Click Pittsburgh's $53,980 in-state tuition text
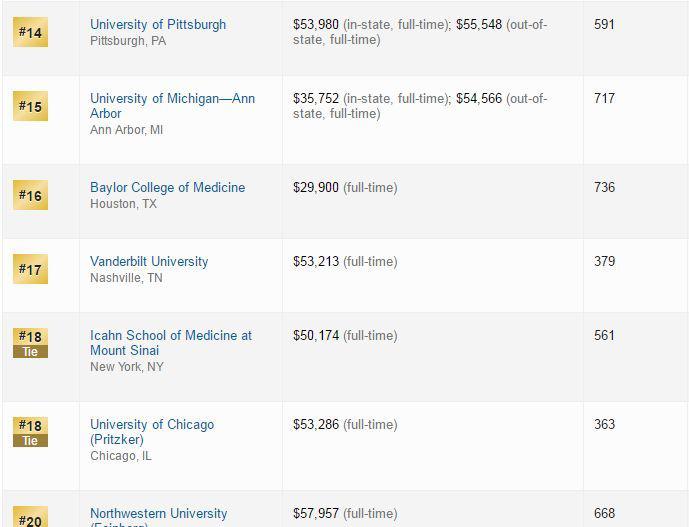The height and width of the screenshot is (527, 689). tap(315, 24)
